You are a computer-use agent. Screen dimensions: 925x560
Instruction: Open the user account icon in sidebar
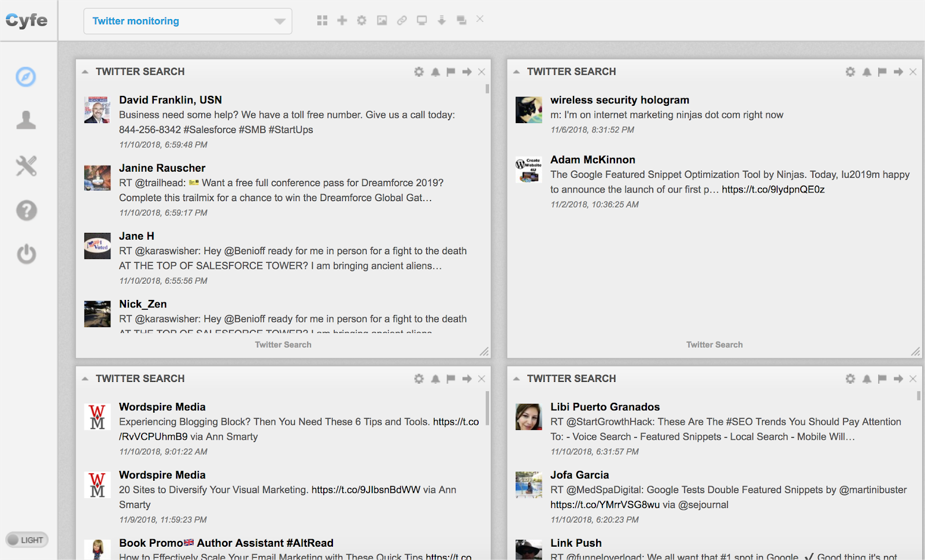[26, 120]
